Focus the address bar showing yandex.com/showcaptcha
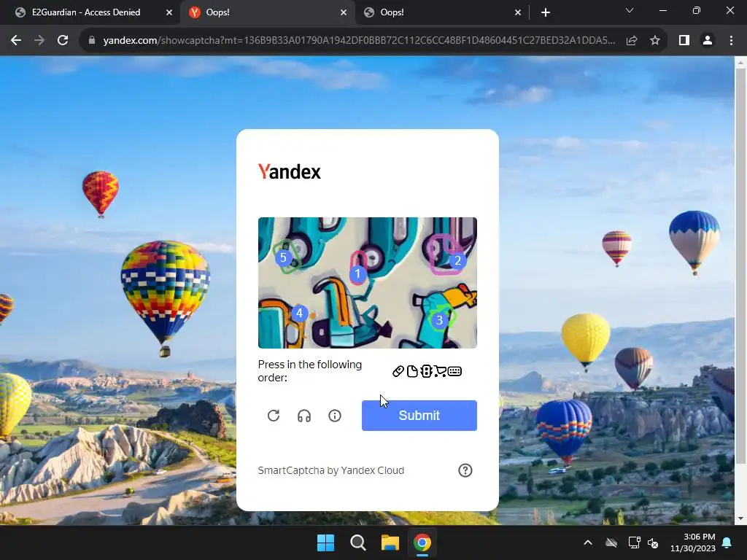This screenshot has width=747, height=560. (359, 41)
